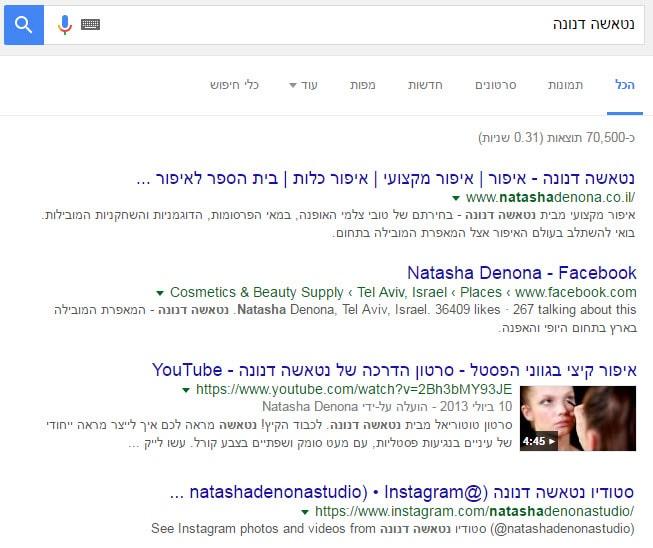
Task: Switch to חדשות (News) tab
Action: (425, 85)
